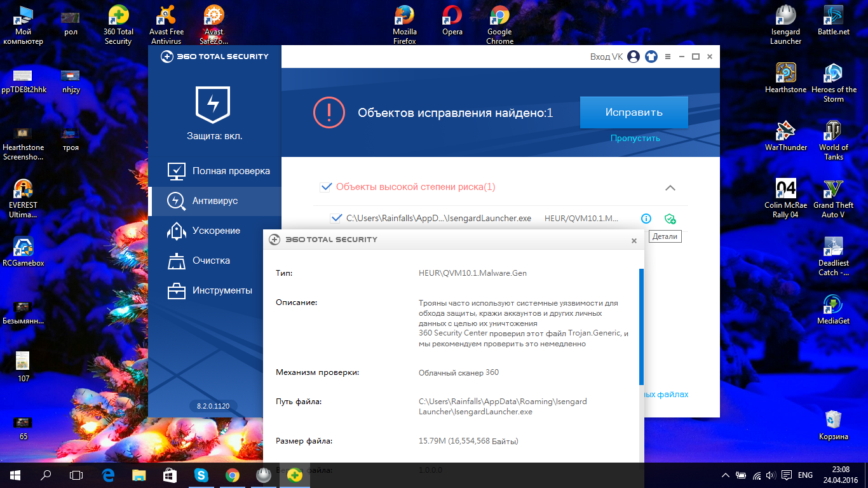Switch the ENG input language indicator

click(805, 475)
